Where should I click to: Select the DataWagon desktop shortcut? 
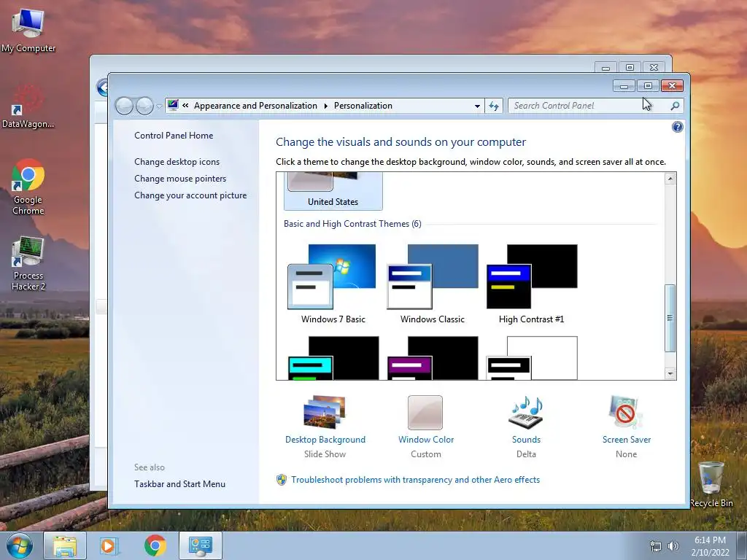[28, 108]
